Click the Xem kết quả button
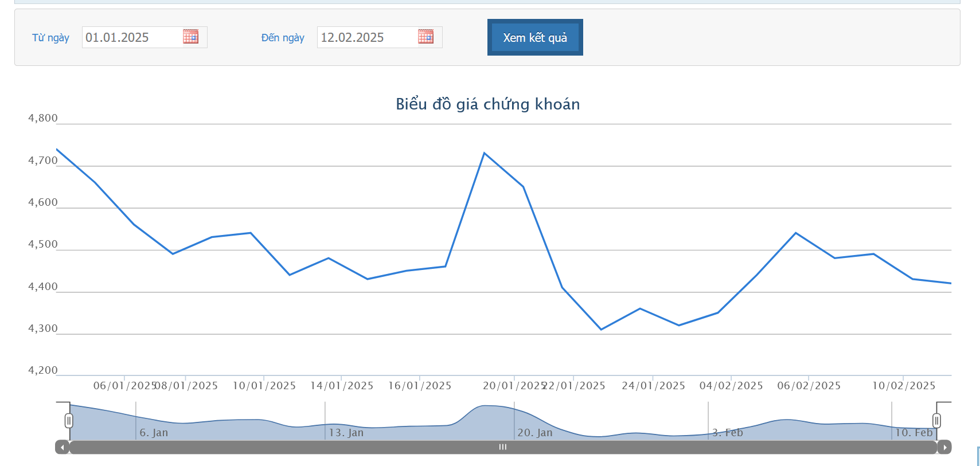Viewport: 980px width, 466px height. click(535, 37)
